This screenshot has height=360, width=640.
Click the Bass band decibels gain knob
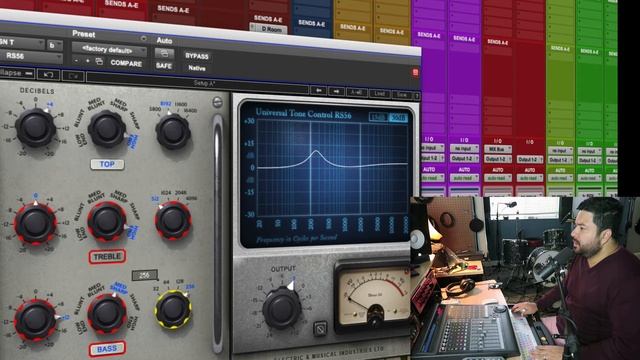coord(36,320)
